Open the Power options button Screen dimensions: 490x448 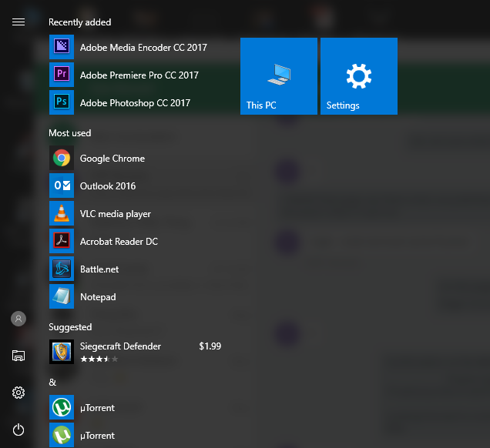[x=18, y=430]
